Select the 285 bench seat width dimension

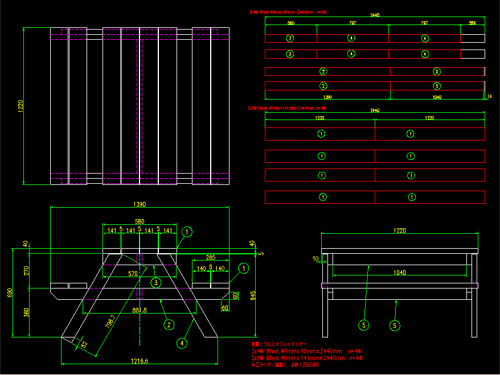(x=211, y=257)
